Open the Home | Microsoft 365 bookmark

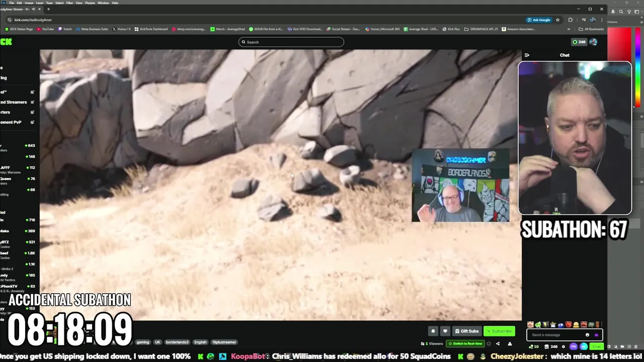(382, 29)
